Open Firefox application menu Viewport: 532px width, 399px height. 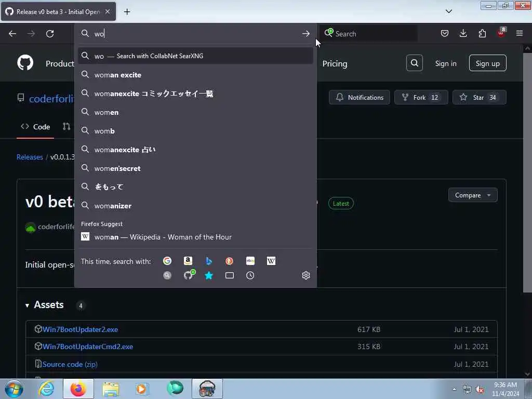[520, 33]
